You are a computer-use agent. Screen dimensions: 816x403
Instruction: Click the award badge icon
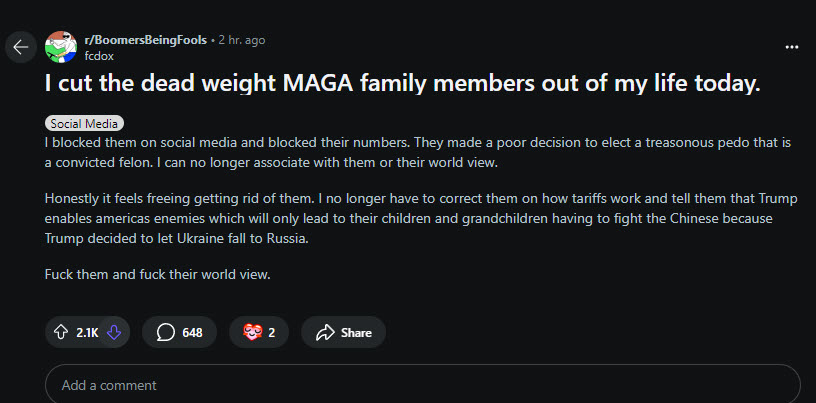(252, 333)
